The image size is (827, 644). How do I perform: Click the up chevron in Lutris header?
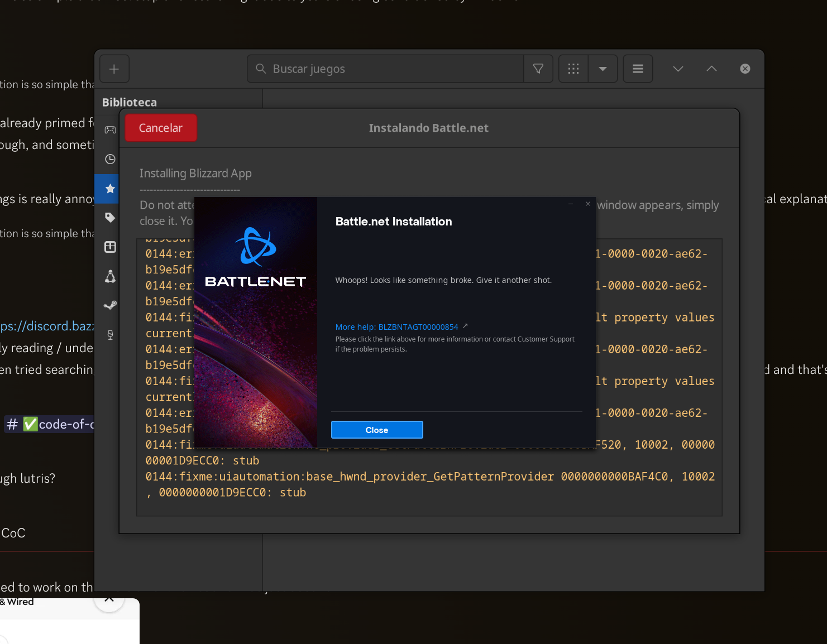click(711, 69)
